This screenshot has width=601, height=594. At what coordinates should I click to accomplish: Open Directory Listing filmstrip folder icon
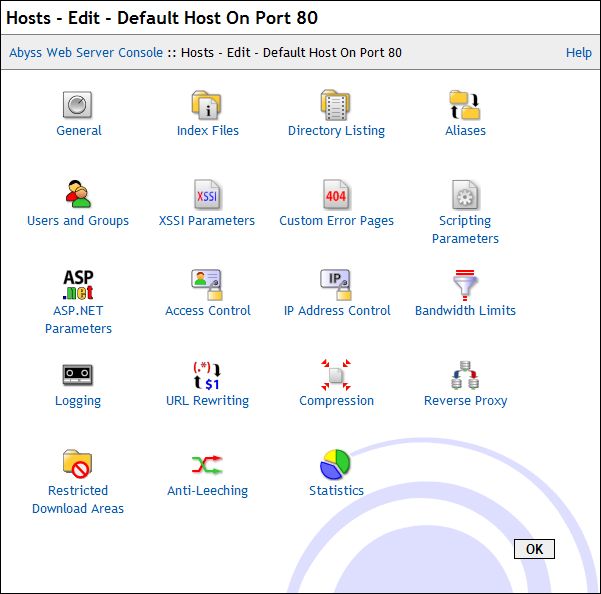336,105
